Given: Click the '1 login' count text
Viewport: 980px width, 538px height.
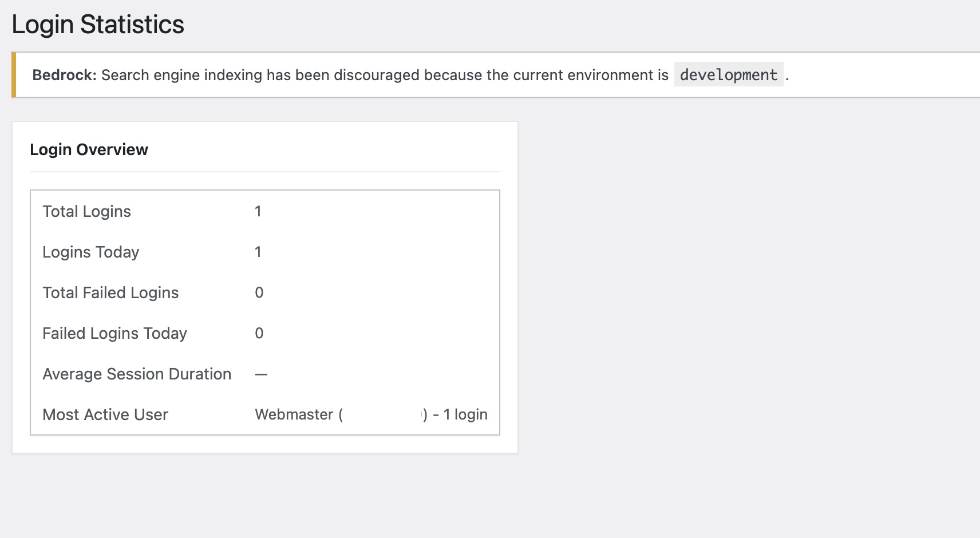Looking at the screenshot, I should point(465,414).
